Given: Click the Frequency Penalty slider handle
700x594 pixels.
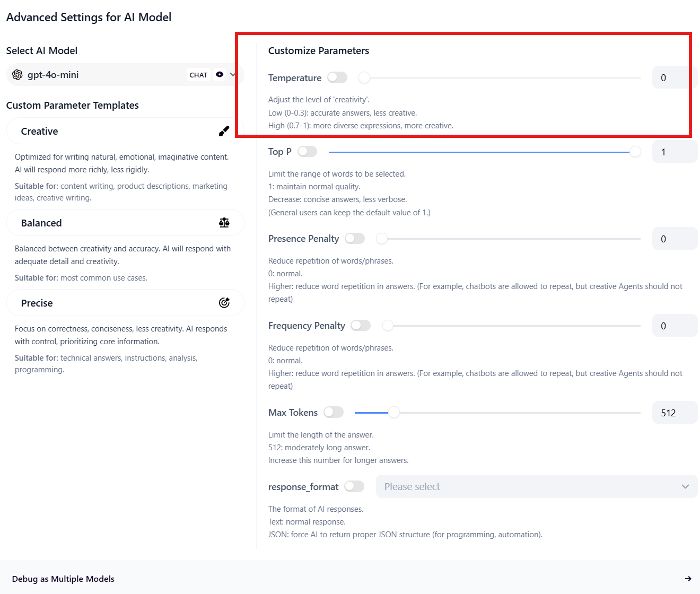Looking at the screenshot, I should (388, 326).
